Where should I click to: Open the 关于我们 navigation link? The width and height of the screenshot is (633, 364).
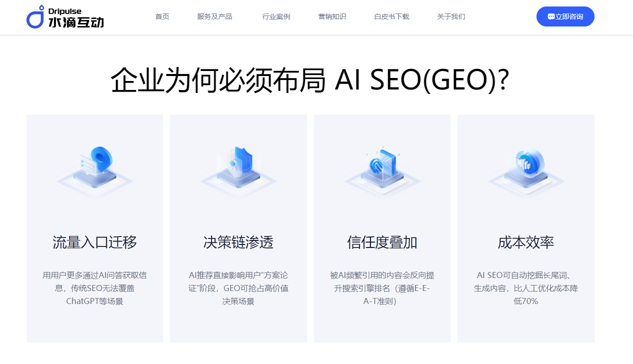451,16
